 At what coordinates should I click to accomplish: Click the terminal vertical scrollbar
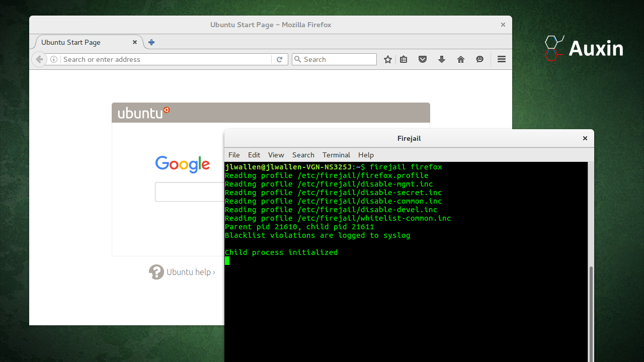(x=591, y=312)
